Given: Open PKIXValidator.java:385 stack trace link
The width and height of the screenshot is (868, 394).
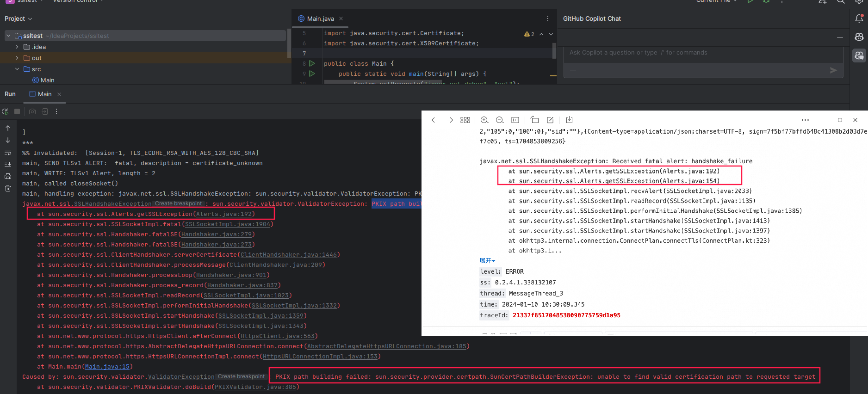Looking at the screenshot, I should click(x=255, y=387).
